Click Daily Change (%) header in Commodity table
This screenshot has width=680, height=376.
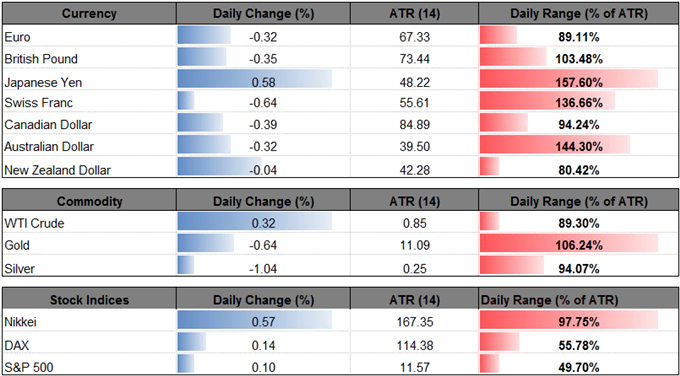pyautogui.click(x=263, y=202)
